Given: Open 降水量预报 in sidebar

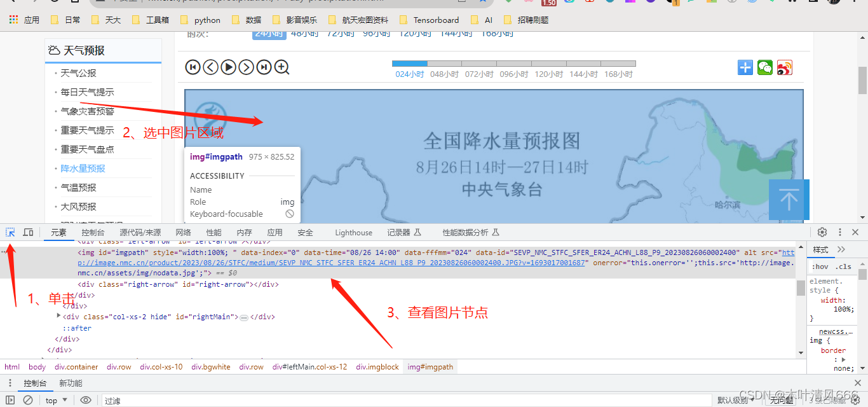Looking at the screenshot, I should [x=83, y=169].
